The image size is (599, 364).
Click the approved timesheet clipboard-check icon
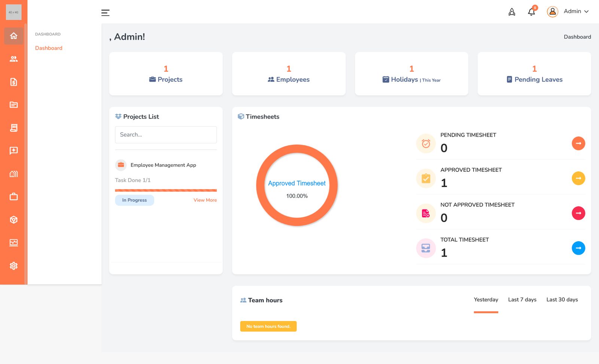[x=426, y=178]
